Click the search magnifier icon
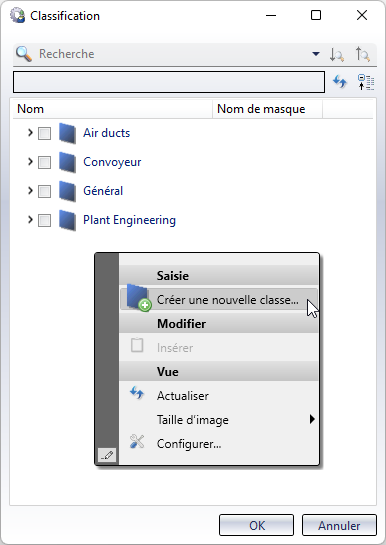Screen dimensions: 386x545 tap(24, 54)
